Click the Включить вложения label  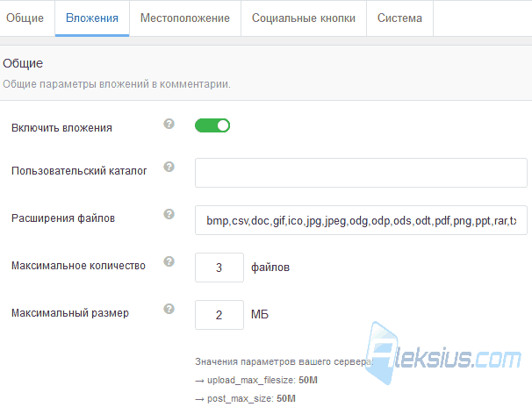point(61,128)
